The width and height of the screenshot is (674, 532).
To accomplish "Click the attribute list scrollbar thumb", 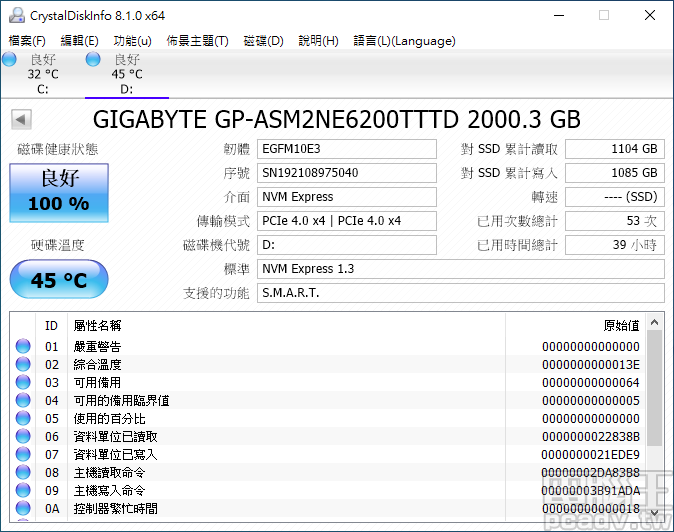I will click(x=655, y=388).
